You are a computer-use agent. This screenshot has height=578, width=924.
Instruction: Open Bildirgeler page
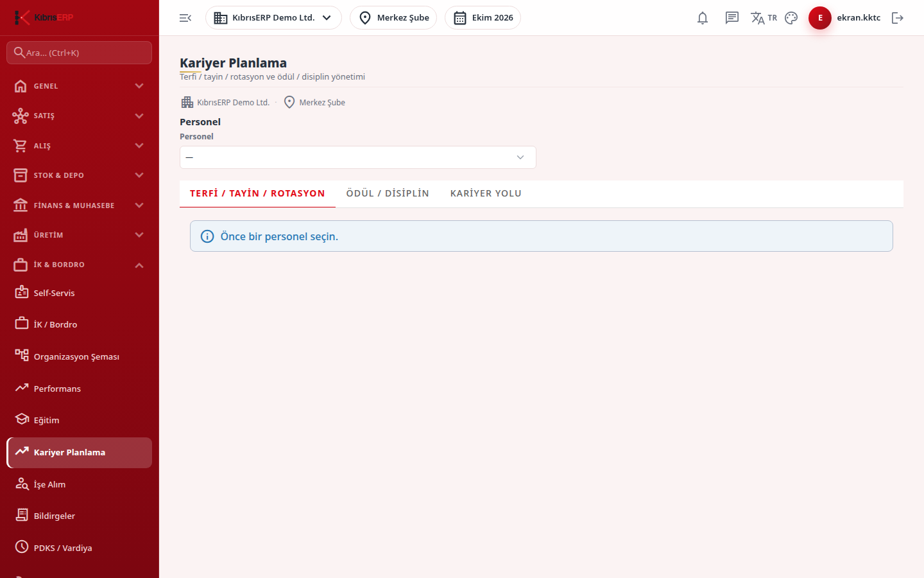(x=79, y=516)
